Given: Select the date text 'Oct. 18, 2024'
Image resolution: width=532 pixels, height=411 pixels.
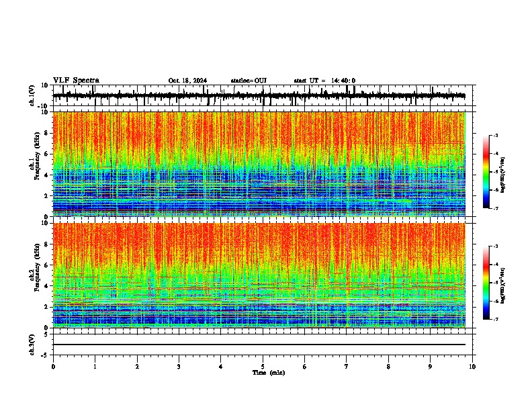Looking at the screenshot, I should pos(187,81).
